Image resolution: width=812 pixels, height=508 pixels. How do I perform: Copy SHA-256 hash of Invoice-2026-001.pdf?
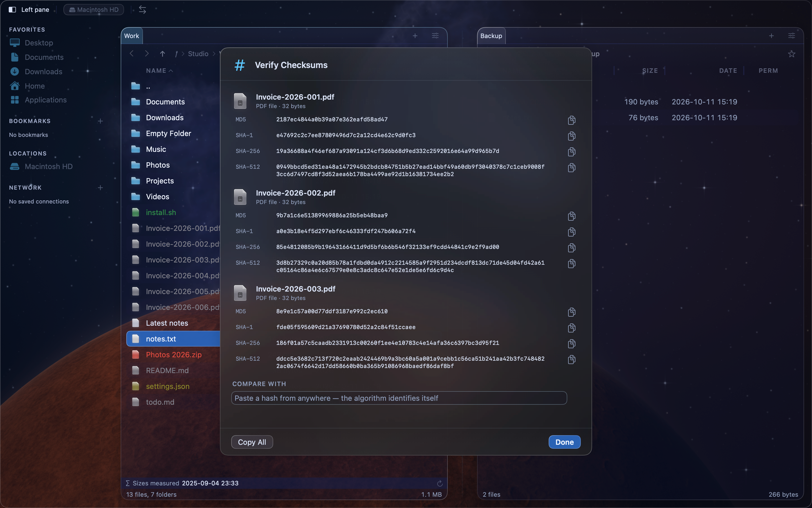click(x=572, y=152)
